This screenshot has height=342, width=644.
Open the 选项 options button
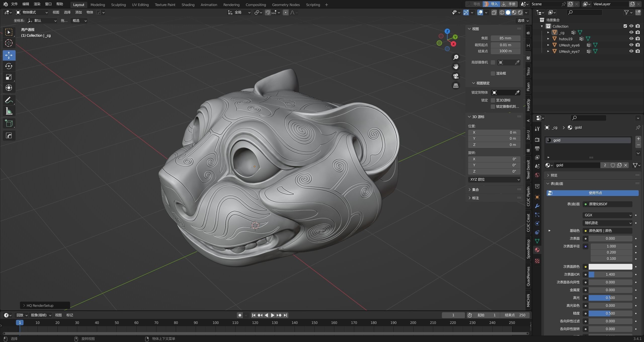click(523, 21)
